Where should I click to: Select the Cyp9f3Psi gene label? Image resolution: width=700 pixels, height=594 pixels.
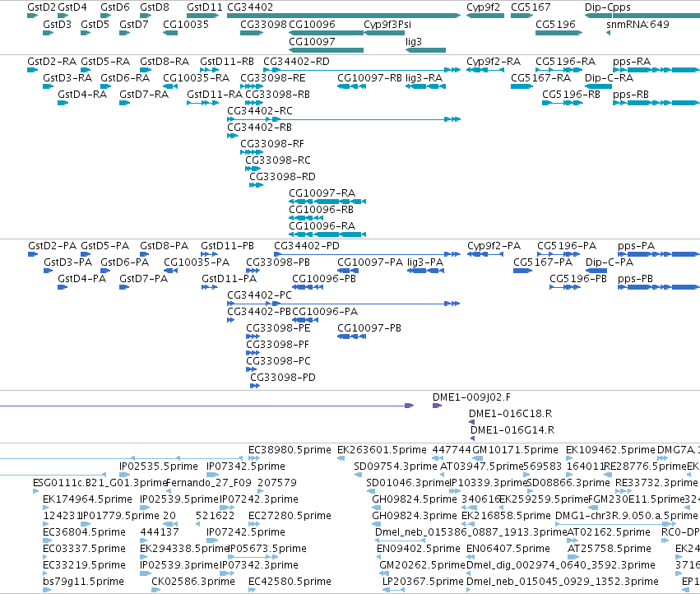click(x=387, y=24)
